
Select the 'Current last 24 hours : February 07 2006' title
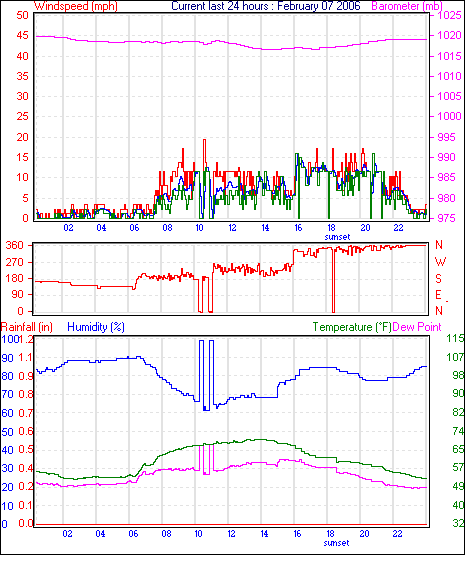coord(266,6)
